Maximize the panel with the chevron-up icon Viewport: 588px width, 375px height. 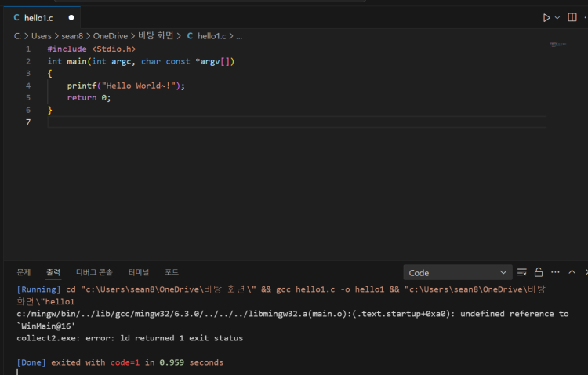click(x=572, y=272)
